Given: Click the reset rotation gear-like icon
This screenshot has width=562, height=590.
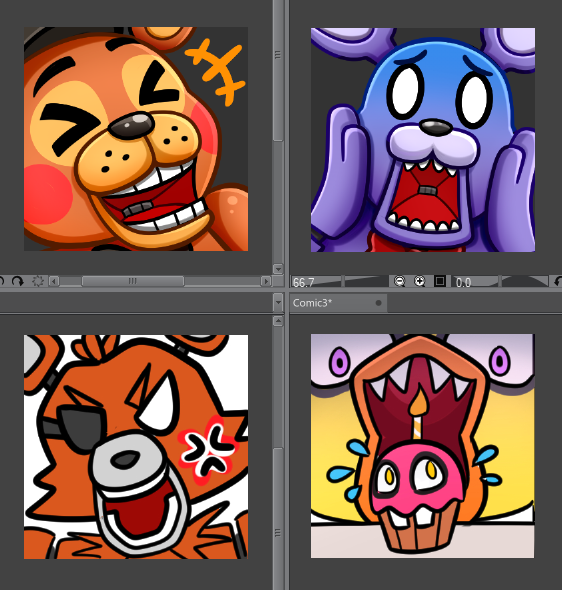Looking at the screenshot, I should click(x=38, y=281).
